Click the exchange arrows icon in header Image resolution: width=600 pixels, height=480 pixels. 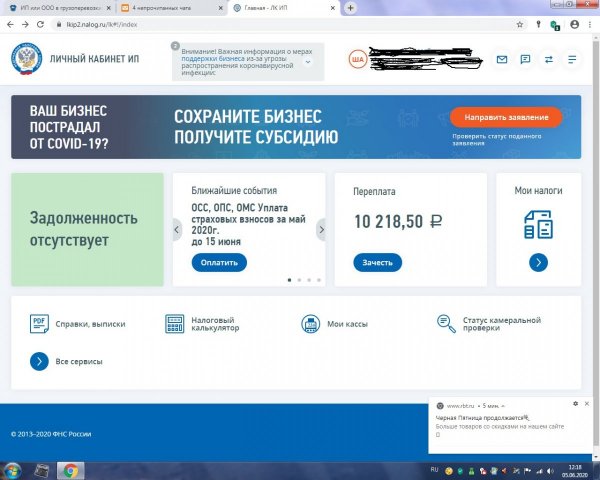tap(548, 60)
